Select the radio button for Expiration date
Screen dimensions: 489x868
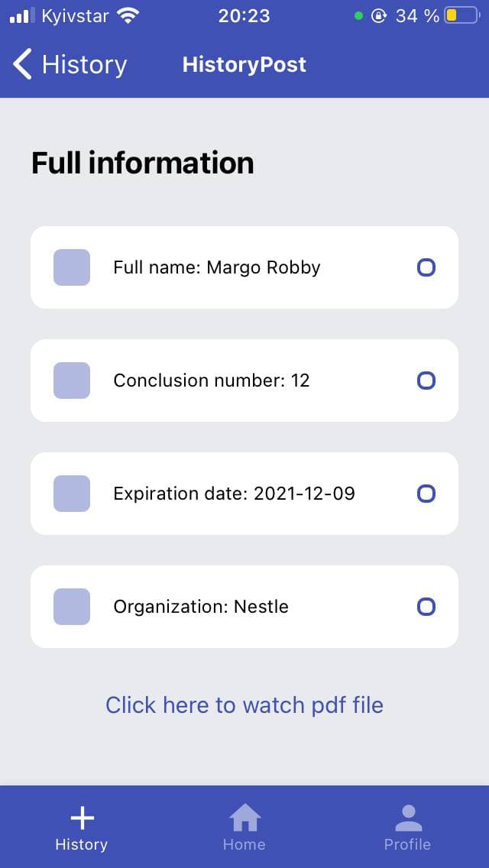click(426, 493)
